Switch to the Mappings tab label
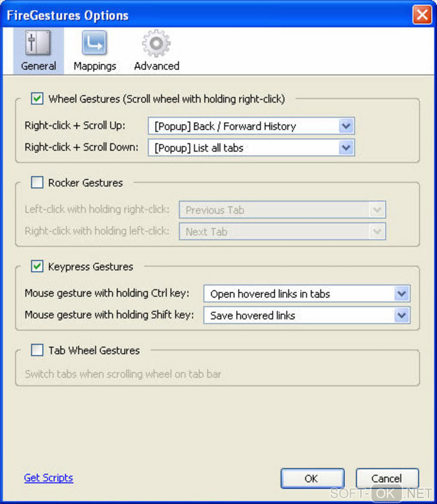The height and width of the screenshot is (504, 437). click(x=95, y=66)
